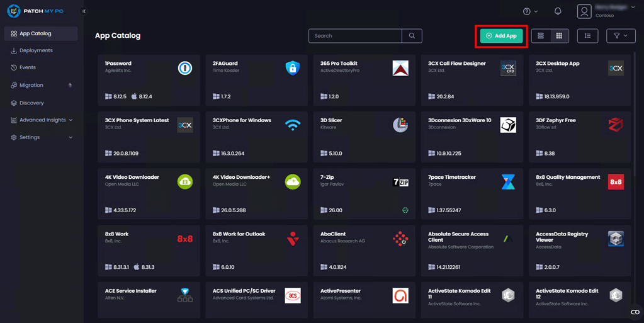Collapse the left sidebar with the chevron button
The width and height of the screenshot is (644, 323).
(x=84, y=11)
